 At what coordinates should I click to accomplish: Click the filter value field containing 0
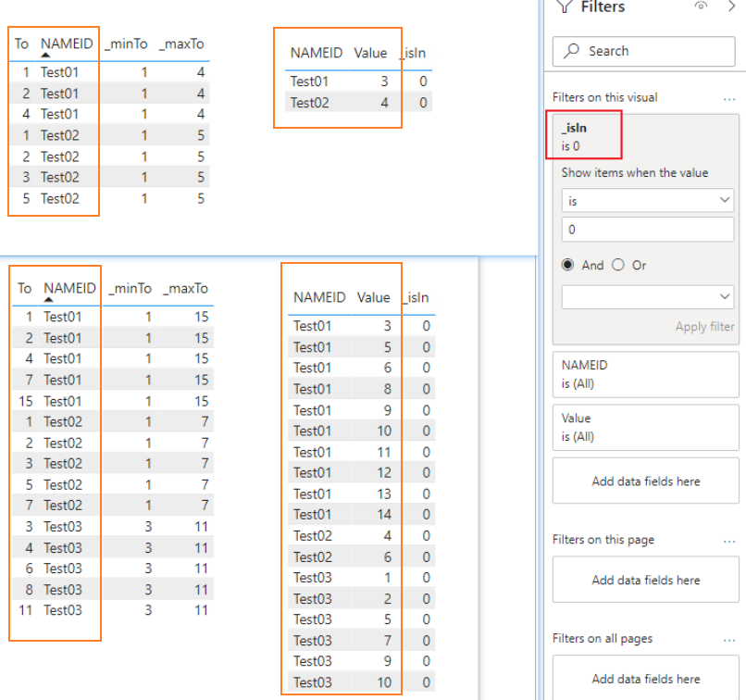648,230
